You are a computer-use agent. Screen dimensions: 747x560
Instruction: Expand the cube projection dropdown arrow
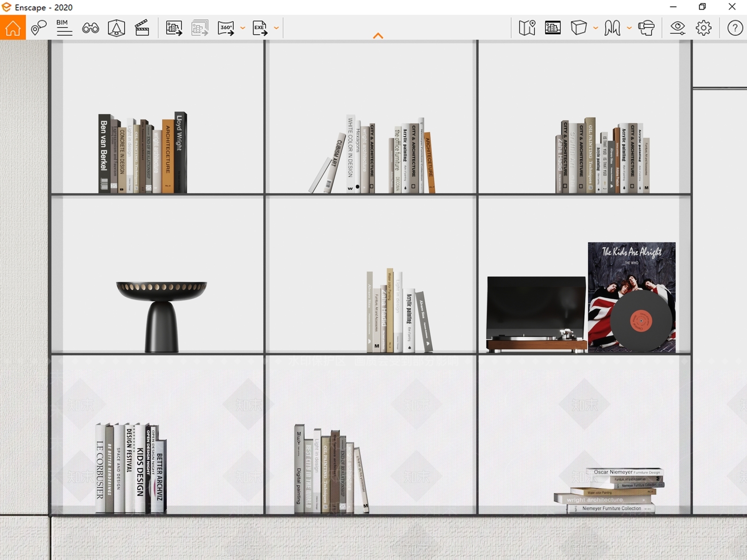click(x=596, y=28)
